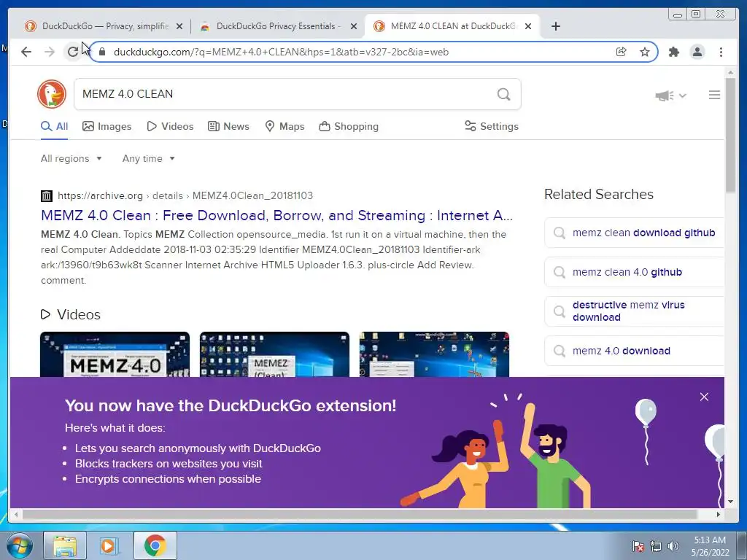Go back with the browser back arrow

[x=26, y=52]
